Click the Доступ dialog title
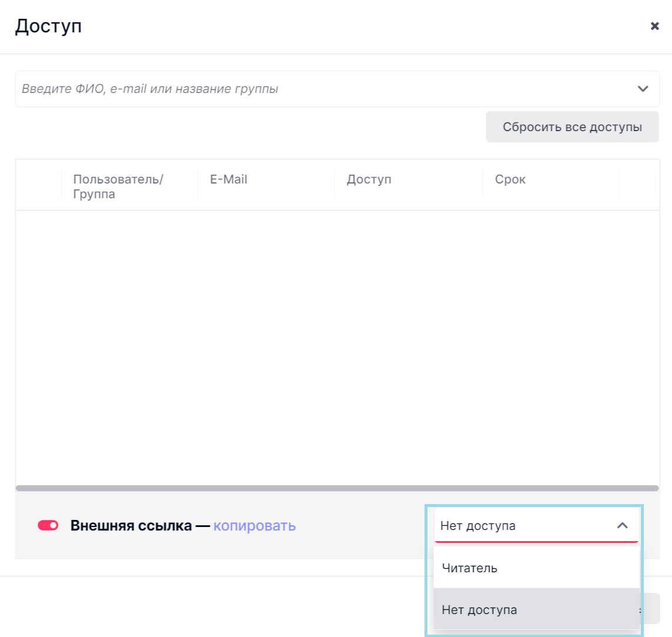 (x=48, y=26)
